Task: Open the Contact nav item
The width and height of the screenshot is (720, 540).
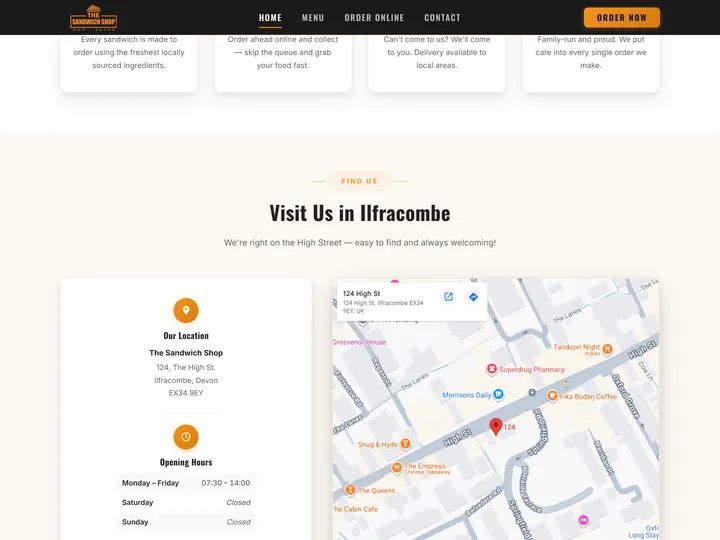Action: tap(442, 17)
